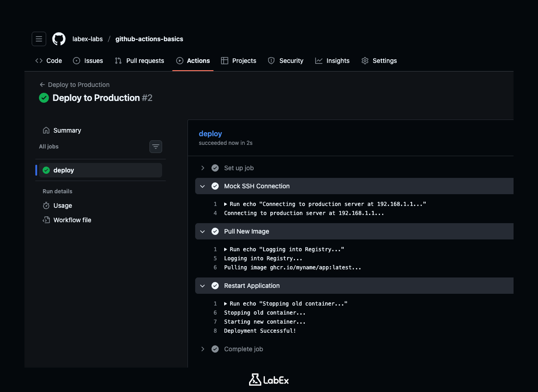Click the back arrow above run title

pyautogui.click(x=42, y=85)
